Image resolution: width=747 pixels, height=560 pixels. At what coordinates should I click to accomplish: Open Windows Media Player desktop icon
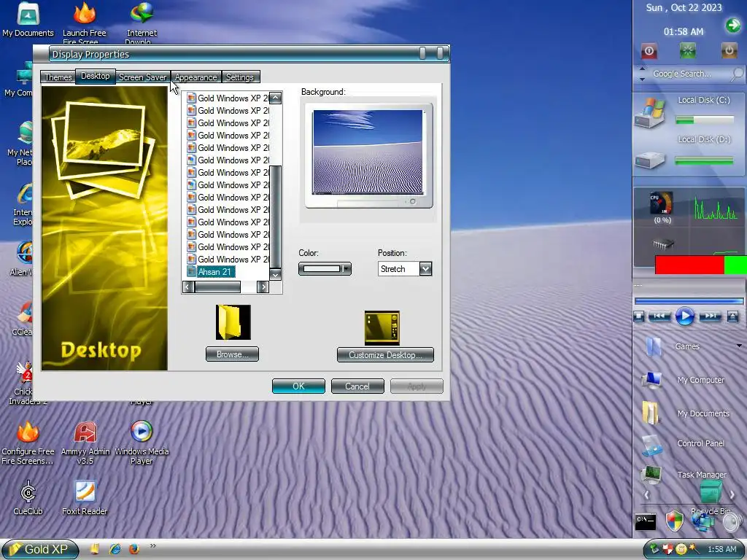[142, 443]
